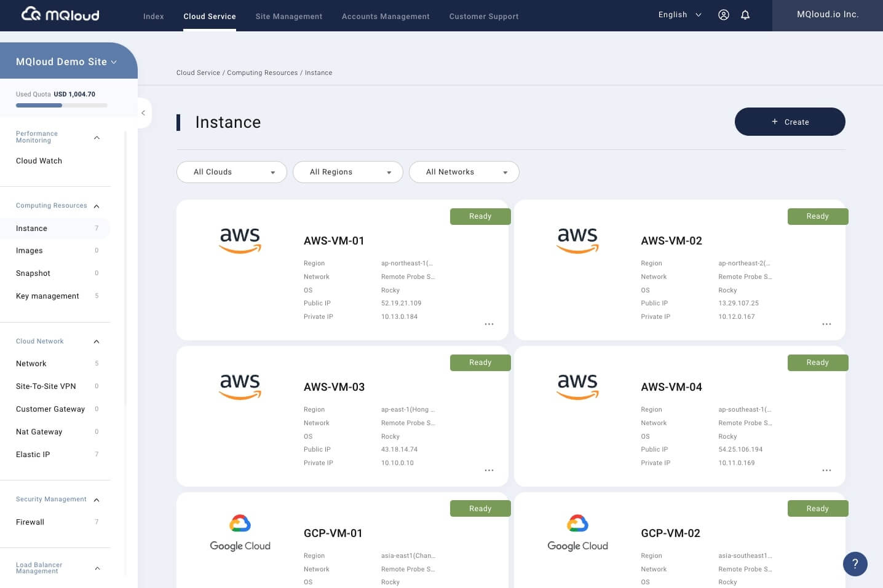Viewport: 883px width, 588px height.
Task: Collapse the Security Management section
Action: tap(97, 500)
